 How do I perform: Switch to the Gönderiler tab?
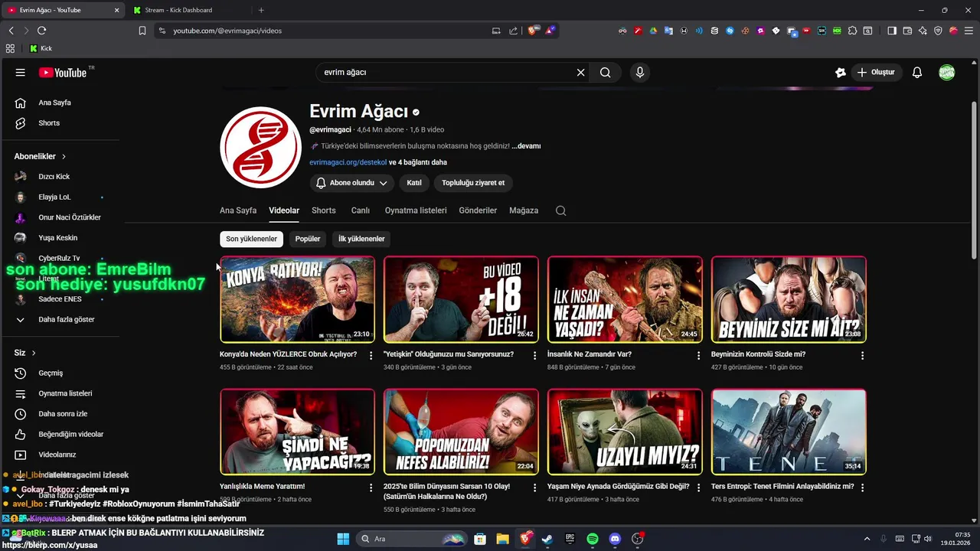[x=478, y=210]
